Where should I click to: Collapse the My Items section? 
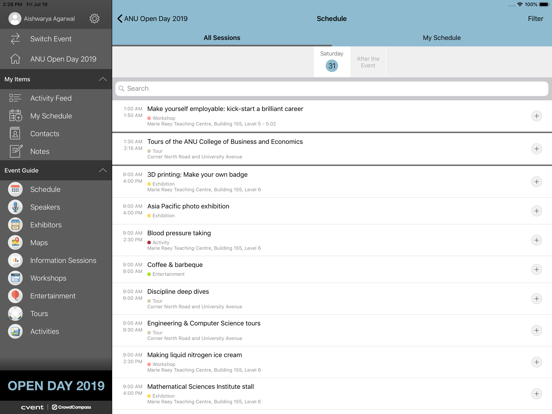point(103,79)
